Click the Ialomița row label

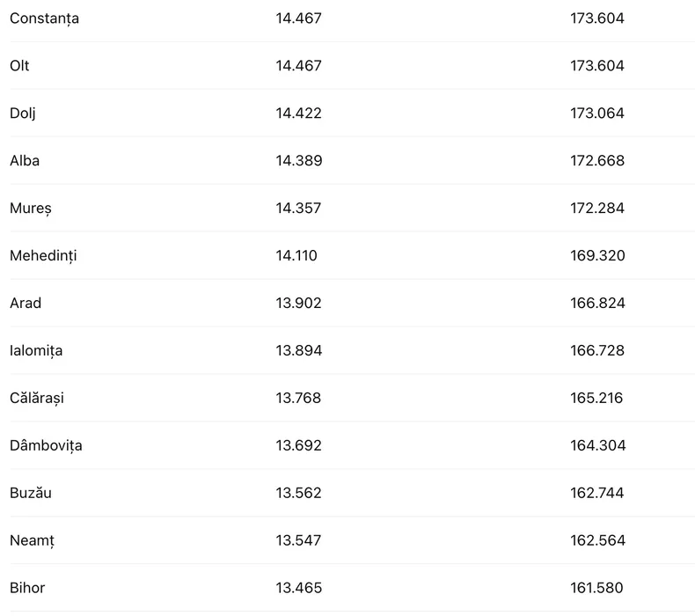(x=36, y=350)
